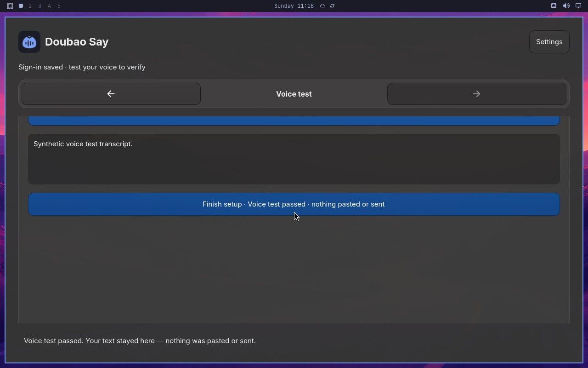Click the 'Voice test passed' footer message

(140, 341)
